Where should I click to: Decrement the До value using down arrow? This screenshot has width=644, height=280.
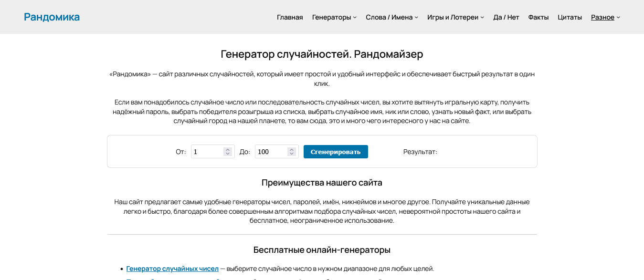[x=292, y=154]
